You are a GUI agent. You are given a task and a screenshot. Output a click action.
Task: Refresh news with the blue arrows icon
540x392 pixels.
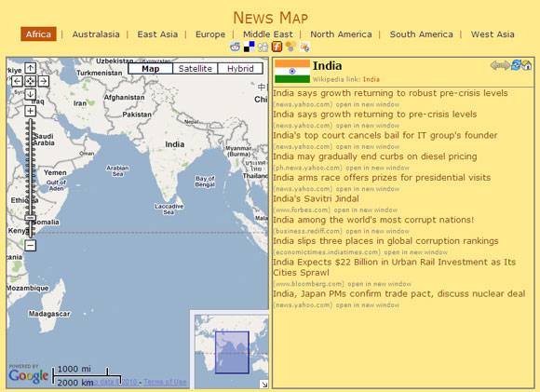pos(516,65)
